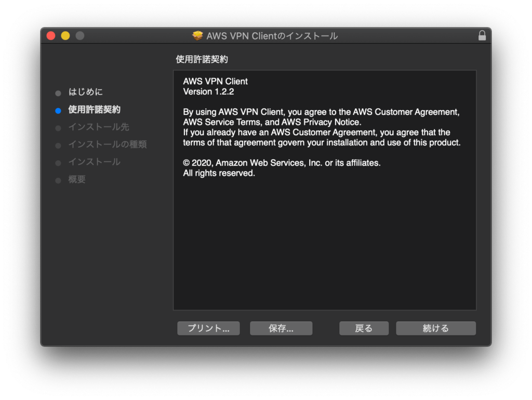This screenshot has width=532, height=400.
Task: Click the gray dot beside はじめに
Action: (58, 93)
